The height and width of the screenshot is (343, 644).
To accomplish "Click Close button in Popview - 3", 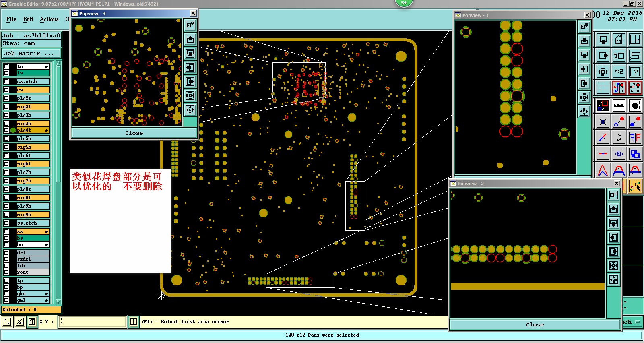I will pyautogui.click(x=134, y=133).
